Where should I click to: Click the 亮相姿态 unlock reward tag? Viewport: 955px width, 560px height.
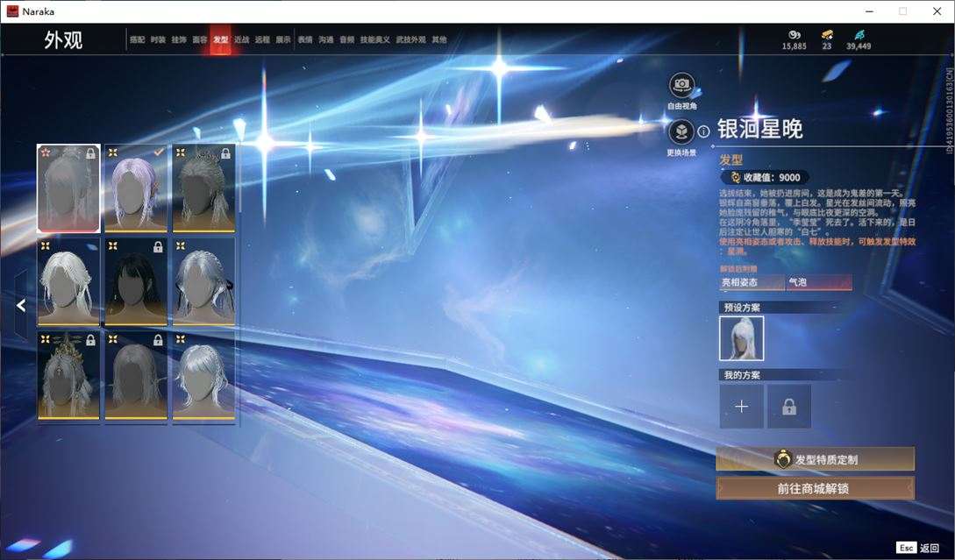point(752,282)
